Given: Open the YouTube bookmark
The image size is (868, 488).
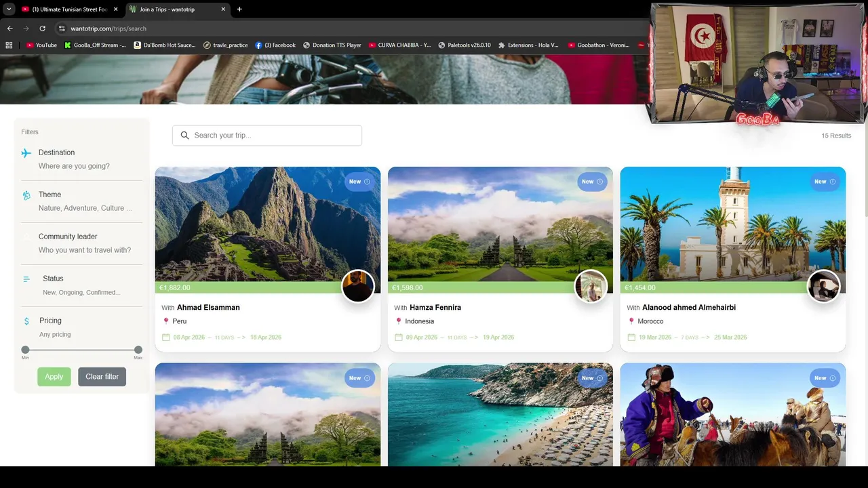Looking at the screenshot, I should [x=41, y=45].
